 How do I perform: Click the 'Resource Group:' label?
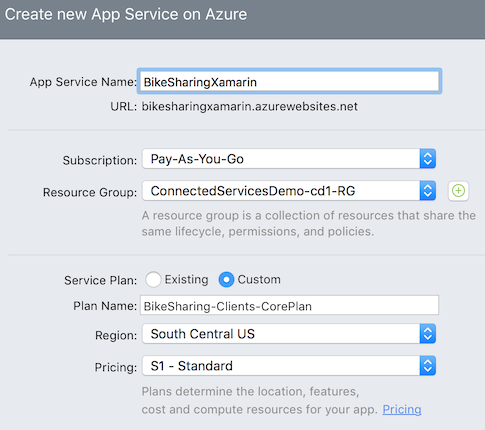pyautogui.click(x=90, y=193)
